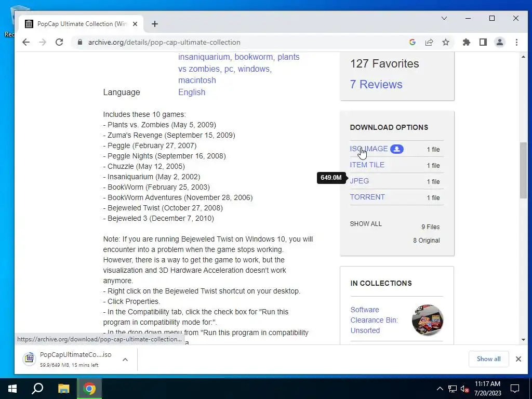View site information via the padlock icon
532x399 pixels.
click(x=79, y=42)
